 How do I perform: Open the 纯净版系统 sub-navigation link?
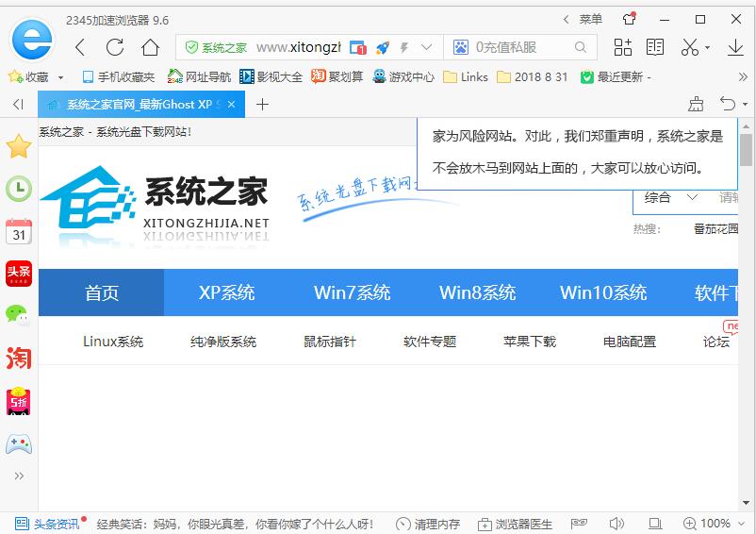tap(223, 342)
